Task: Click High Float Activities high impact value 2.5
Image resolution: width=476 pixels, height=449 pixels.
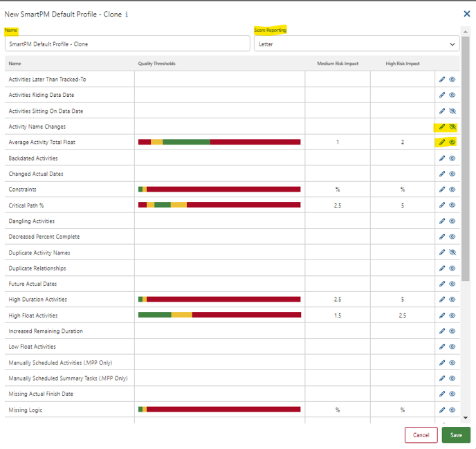Action: (403, 315)
